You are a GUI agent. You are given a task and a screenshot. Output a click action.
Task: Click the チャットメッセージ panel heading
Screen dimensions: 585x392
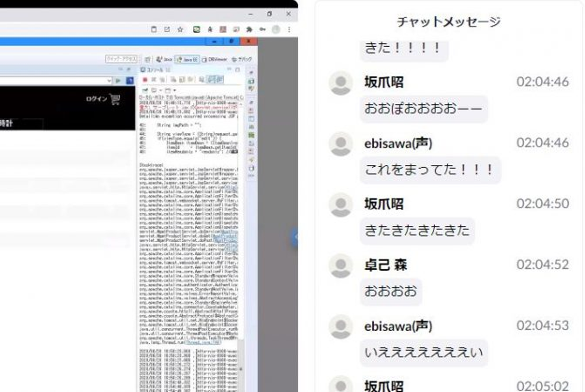point(448,22)
